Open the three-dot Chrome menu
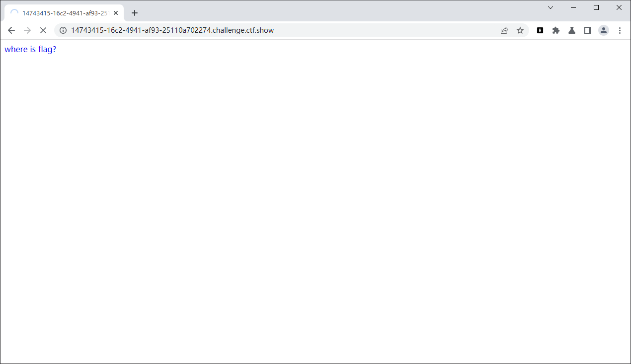631x364 pixels. pyautogui.click(x=620, y=30)
